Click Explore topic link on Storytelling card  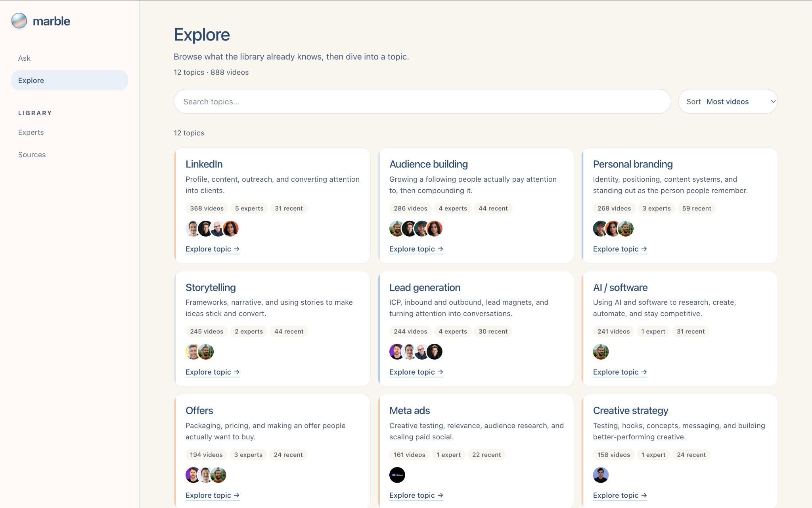[x=213, y=372]
